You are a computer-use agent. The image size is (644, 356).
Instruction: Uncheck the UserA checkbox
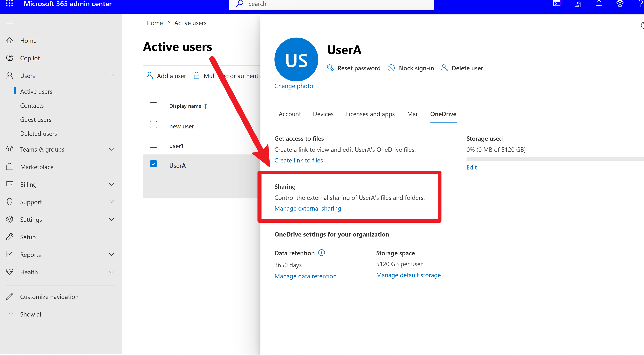coord(153,164)
